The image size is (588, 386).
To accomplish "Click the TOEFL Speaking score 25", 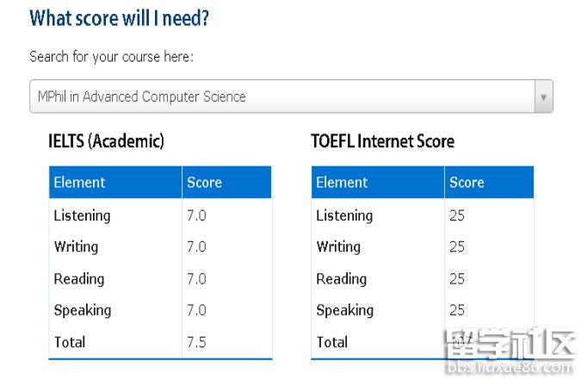I will click(x=457, y=310).
